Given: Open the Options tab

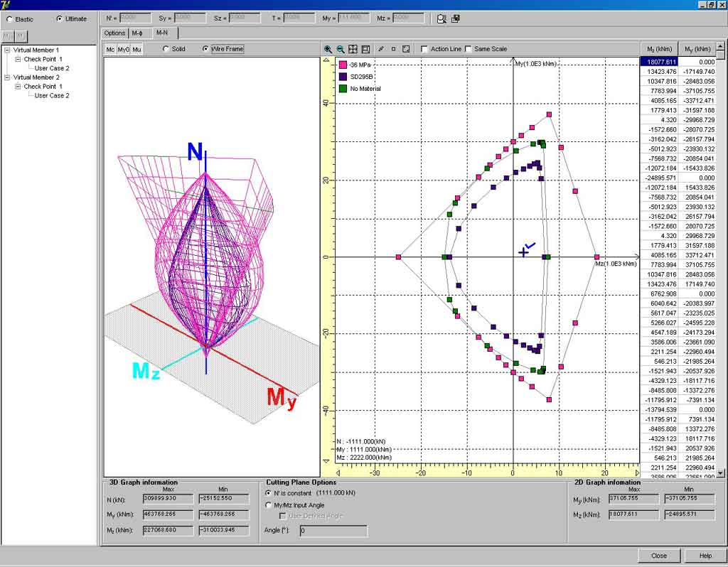Looking at the screenshot, I should (114, 33).
